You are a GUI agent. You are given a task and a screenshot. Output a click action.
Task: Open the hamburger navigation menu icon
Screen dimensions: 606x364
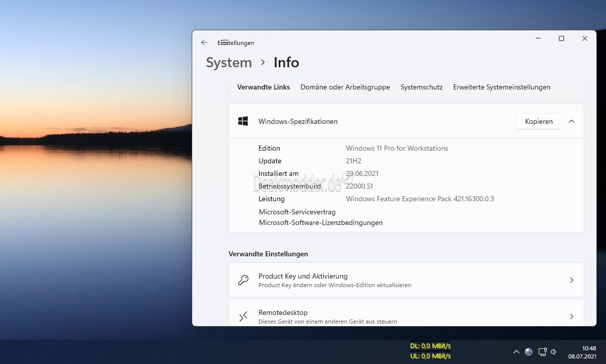(x=224, y=42)
